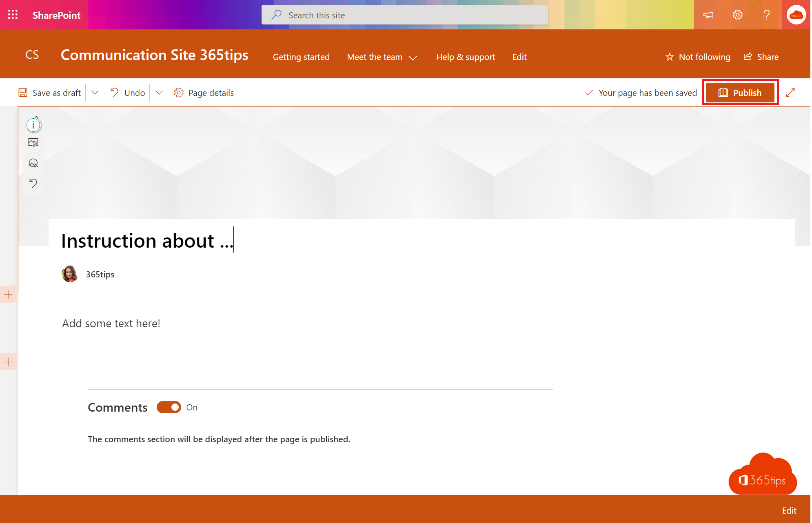
Task: Expand the Undo dropdown arrow
Action: [159, 92]
